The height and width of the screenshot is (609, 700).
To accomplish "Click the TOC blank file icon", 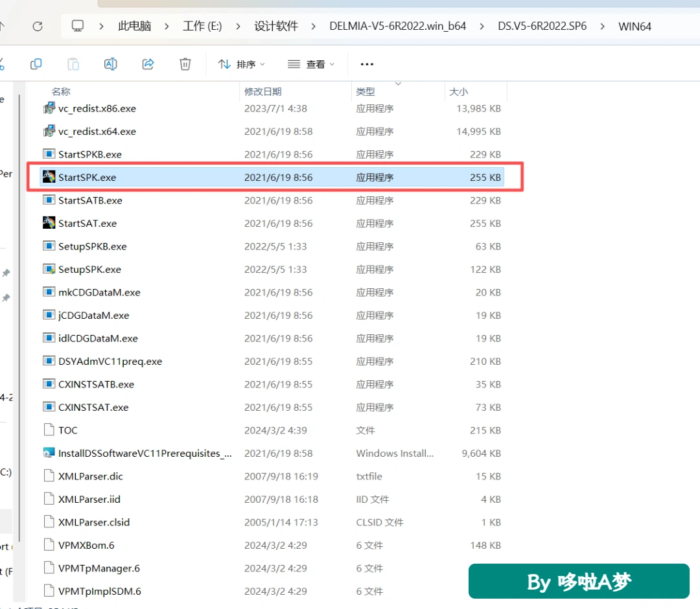I will (x=49, y=430).
